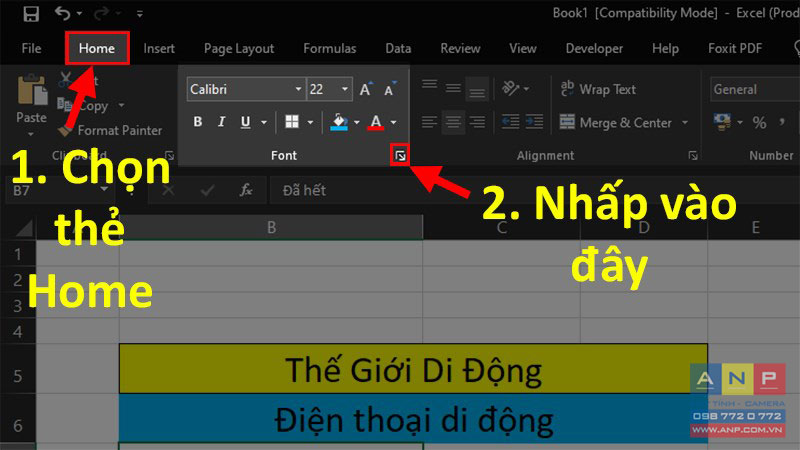Open the Review tab

point(460,48)
